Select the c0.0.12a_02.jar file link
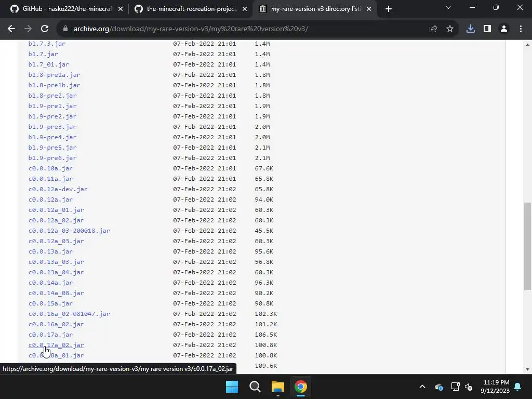This screenshot has width=532, height=399. point(56,220)
